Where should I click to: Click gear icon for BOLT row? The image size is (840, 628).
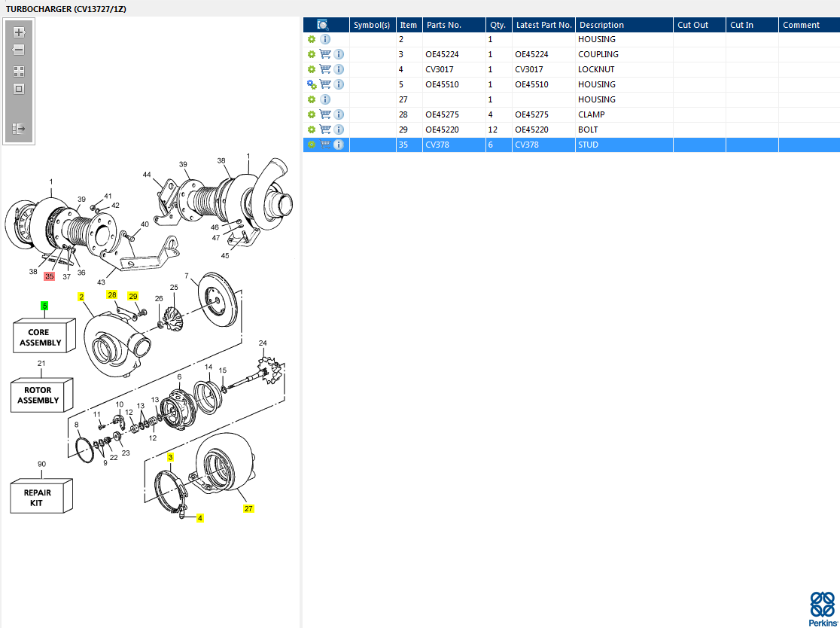tap(312, 129)
